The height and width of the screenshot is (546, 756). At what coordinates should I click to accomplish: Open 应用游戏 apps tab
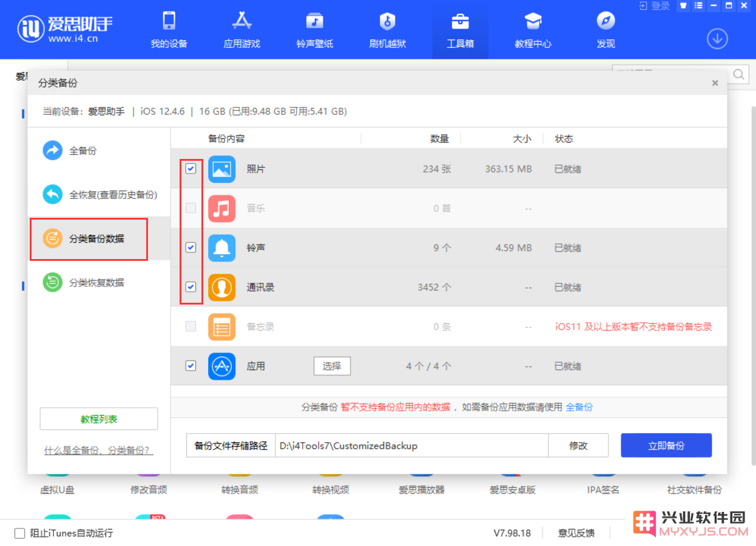pyautogui.click(x=241, y=30)
